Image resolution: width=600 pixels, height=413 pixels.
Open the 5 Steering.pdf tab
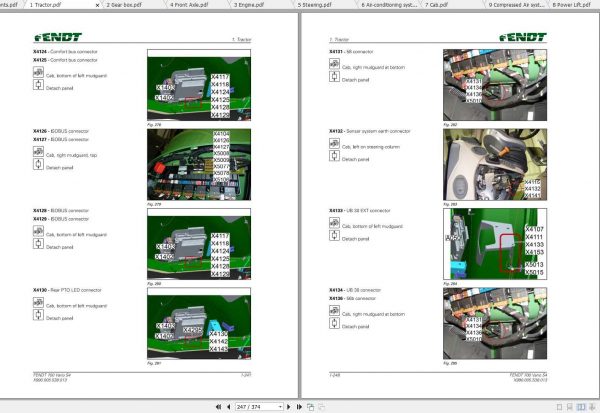coord(314,5)
